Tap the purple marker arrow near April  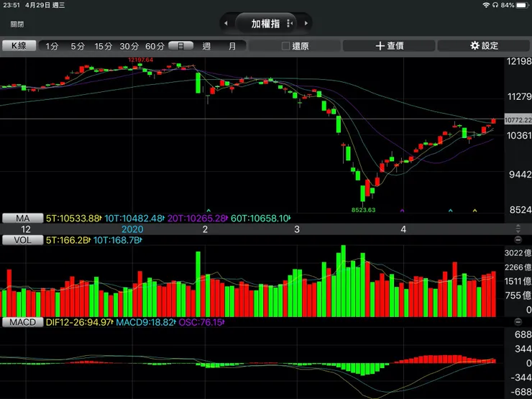click(x=403, y=211)
